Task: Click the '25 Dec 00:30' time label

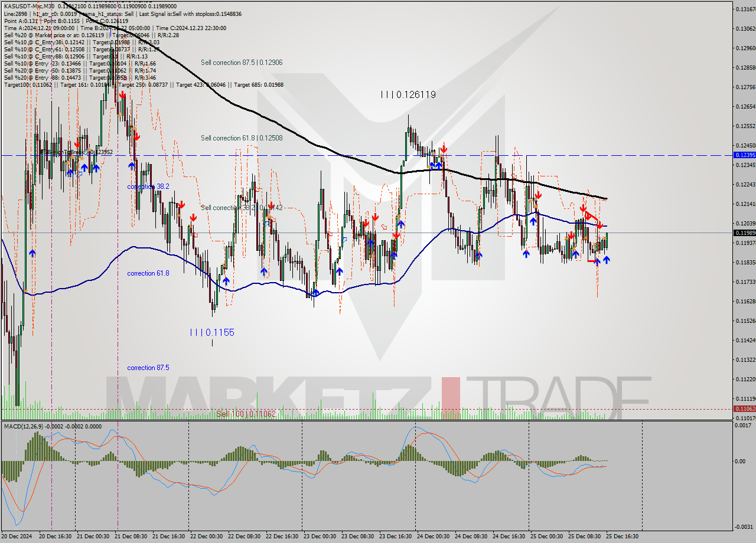Action: pos(547,537)
